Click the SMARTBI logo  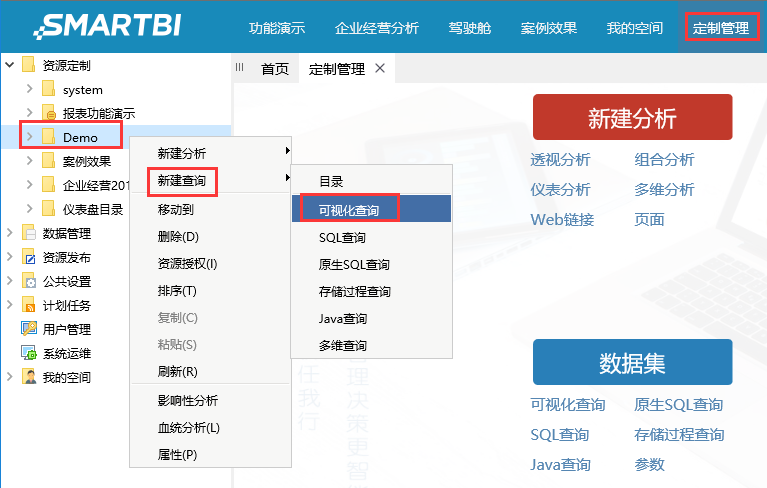pos(108,26)
